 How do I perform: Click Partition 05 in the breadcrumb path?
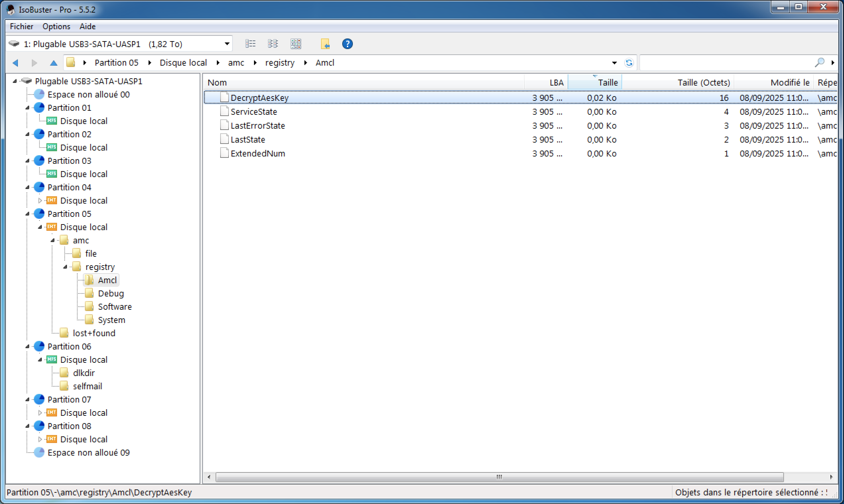(x=116, y=63)
